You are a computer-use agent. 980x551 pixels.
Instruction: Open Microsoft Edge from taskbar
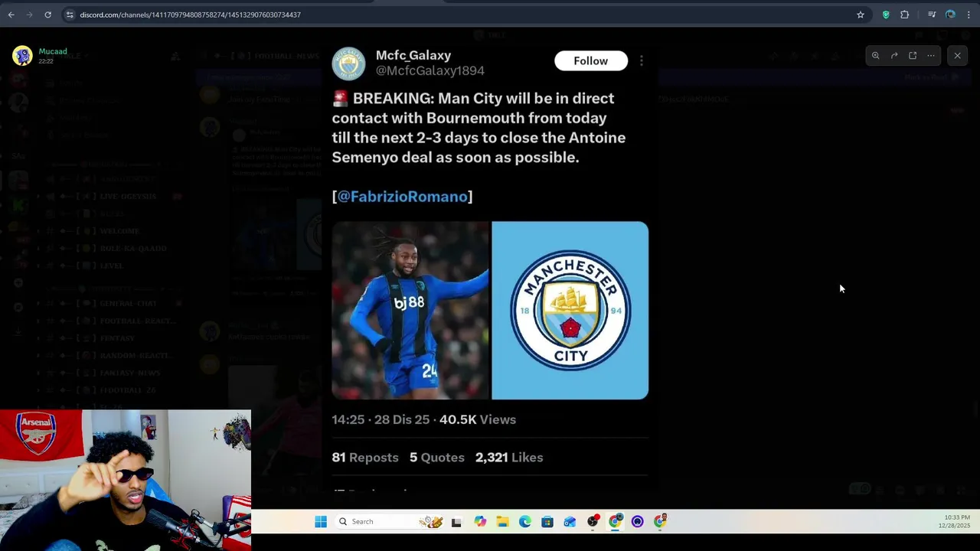coord(524,522)
